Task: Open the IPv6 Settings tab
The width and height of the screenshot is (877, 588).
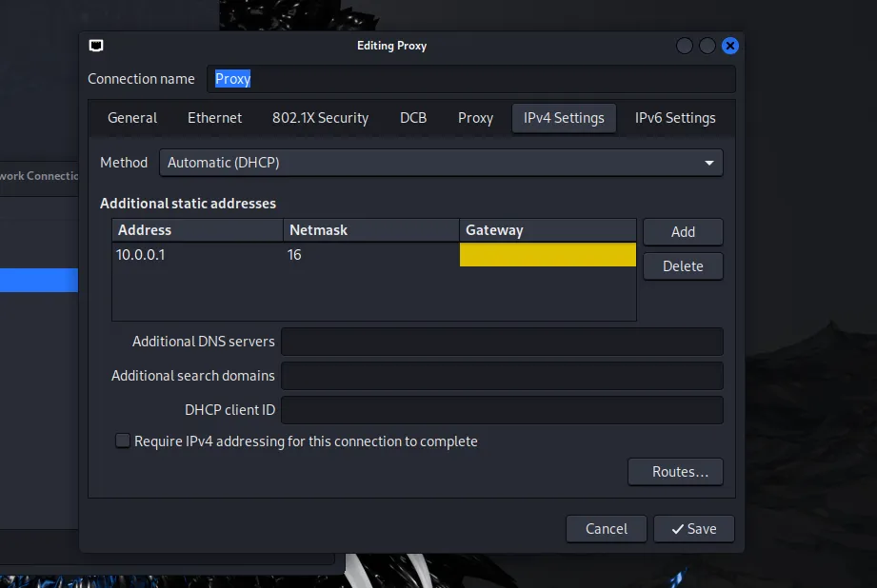Action: pyautogui.click(x=675, y=118)
